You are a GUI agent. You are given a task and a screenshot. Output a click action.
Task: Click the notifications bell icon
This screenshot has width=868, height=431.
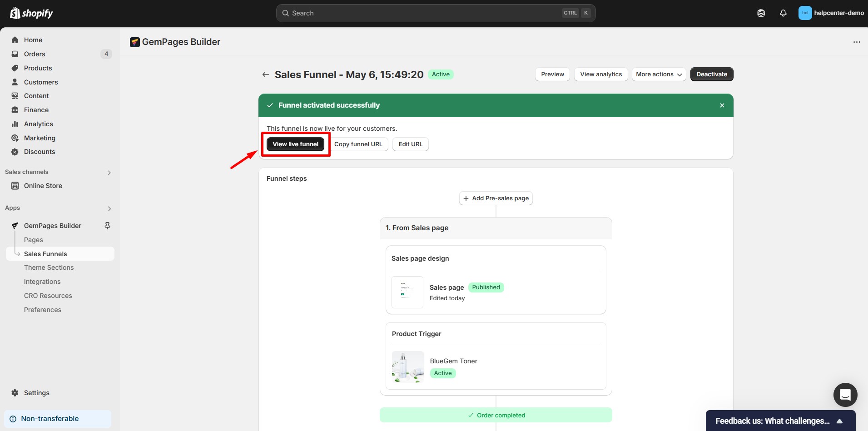[783, 13]
